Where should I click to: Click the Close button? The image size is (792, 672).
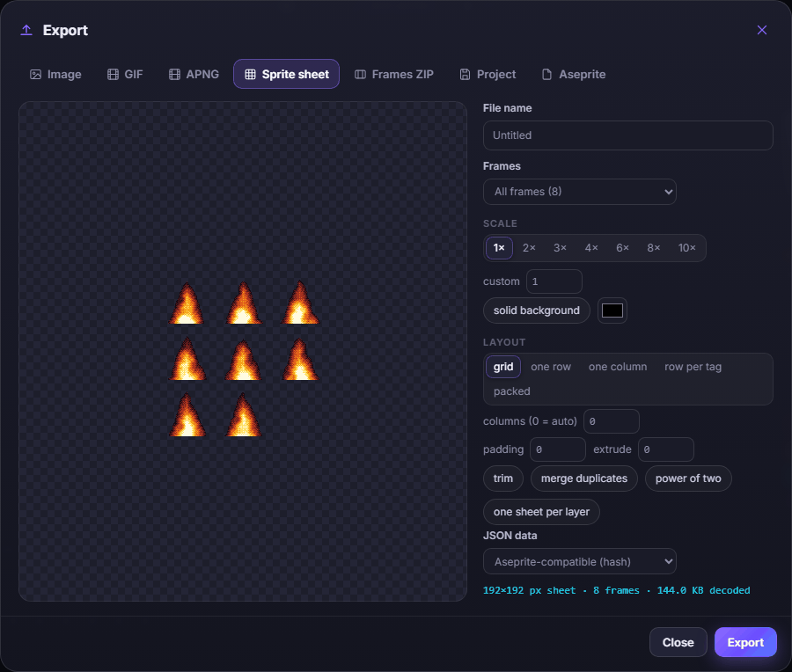pyautogui.click(x=678, y=642)
